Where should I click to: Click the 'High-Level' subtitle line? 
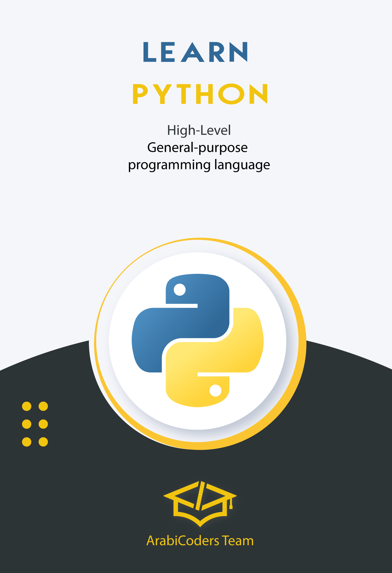pos(199,130)
